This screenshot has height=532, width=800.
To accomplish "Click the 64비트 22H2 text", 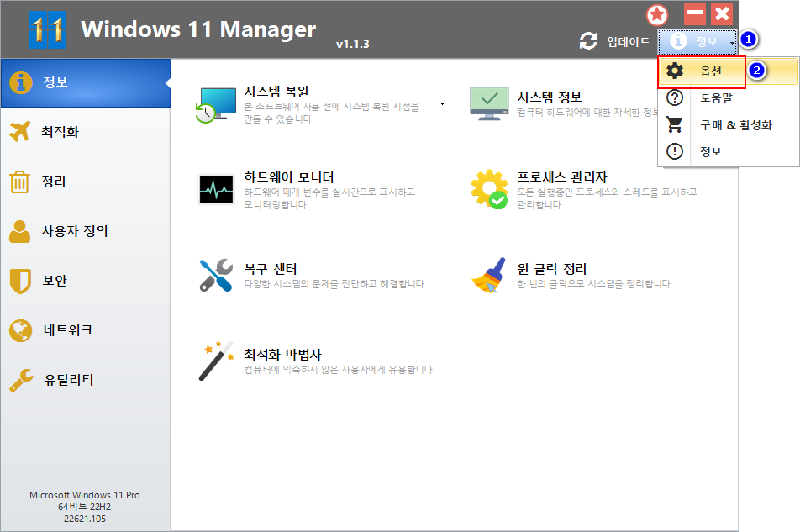I will pos(85,507).
